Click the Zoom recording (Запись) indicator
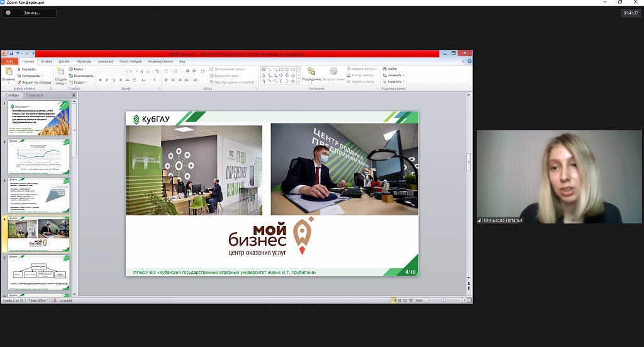The width and height of the screenshot is (644, 347). [29, 13]
